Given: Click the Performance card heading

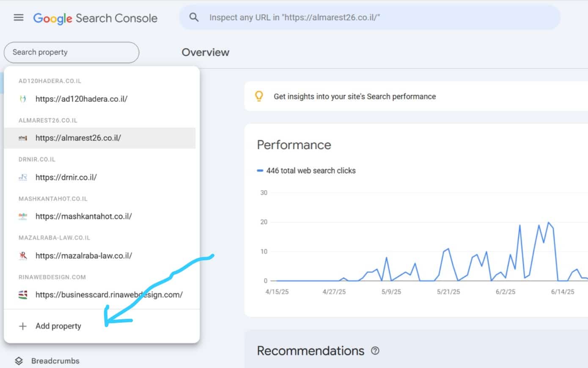Looking at the screenshot, I should (x=294, y=145).
